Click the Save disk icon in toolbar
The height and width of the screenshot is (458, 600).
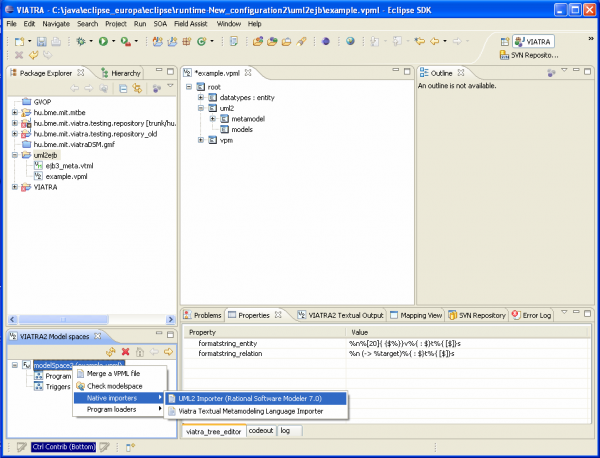click(x=42, y=41)
